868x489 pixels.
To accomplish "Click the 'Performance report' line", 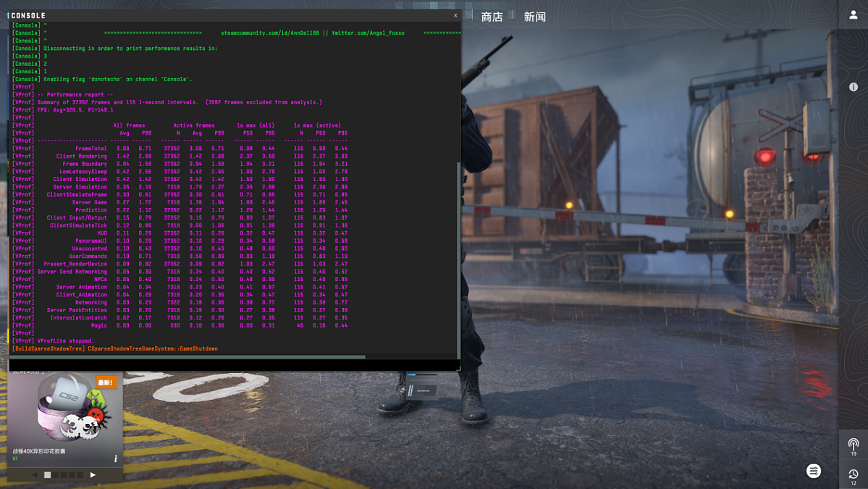I will tap(75, 95).
